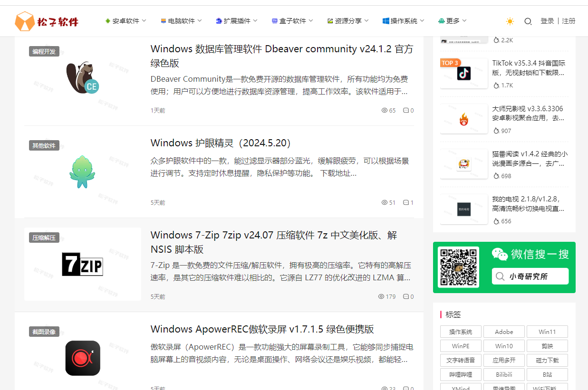Select the WinPE tag
This screenshot has height=390, width=588.
[461, 346]
